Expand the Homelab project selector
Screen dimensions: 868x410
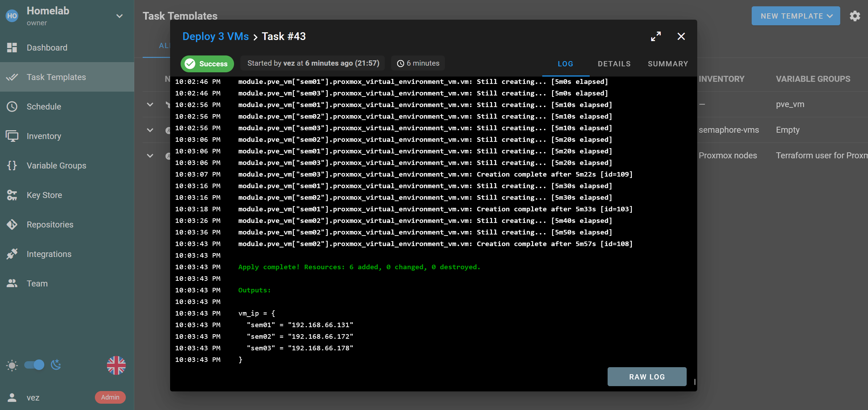click(x=119, y=16)
